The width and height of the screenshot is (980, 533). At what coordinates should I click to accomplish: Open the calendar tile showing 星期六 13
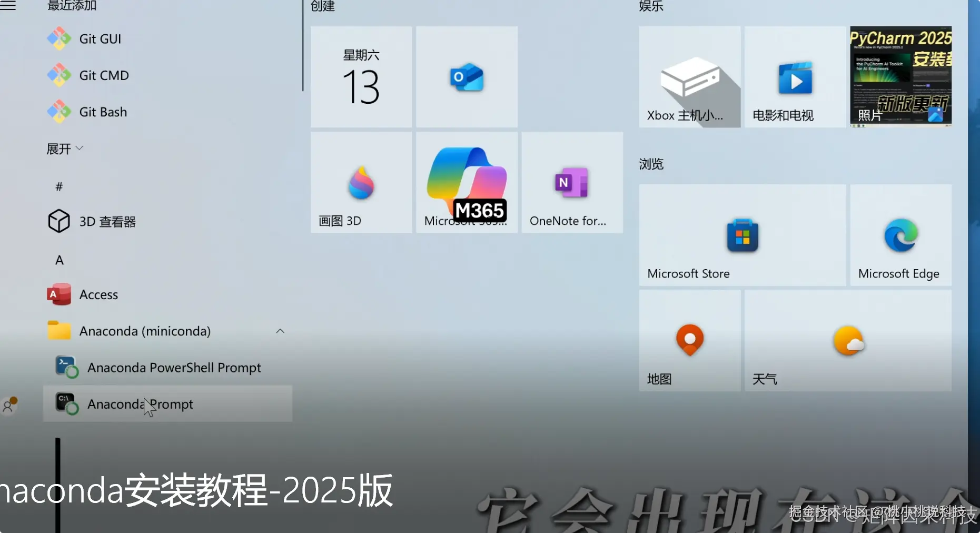coord(361,77)
